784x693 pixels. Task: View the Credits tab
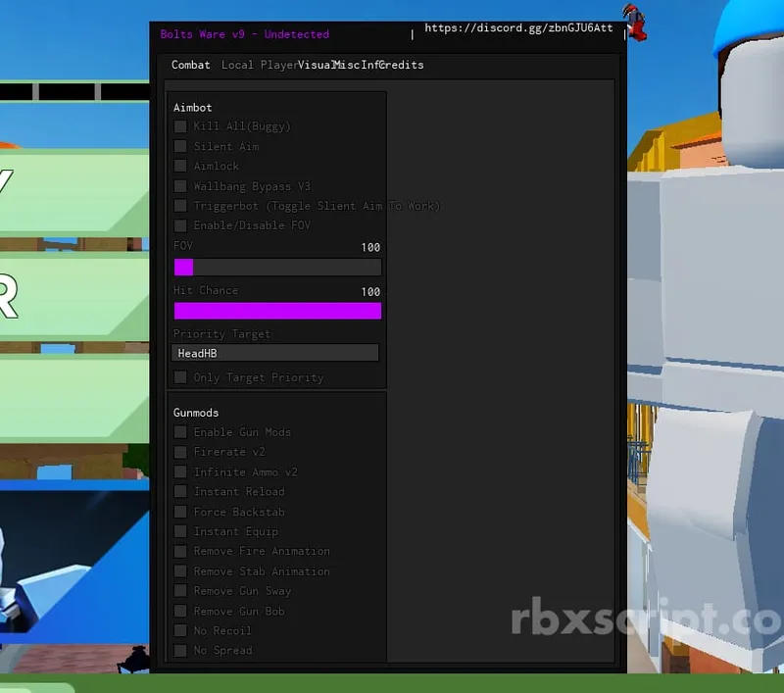402,65
